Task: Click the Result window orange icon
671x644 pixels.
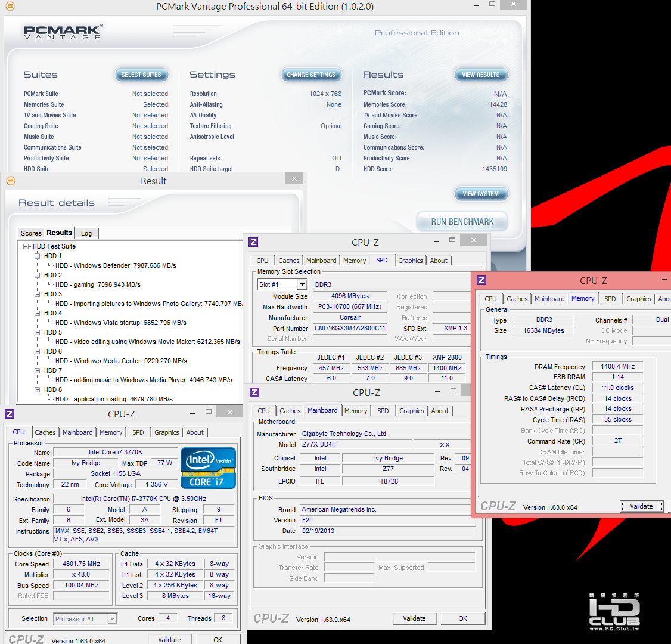Action: click(11, 181)
